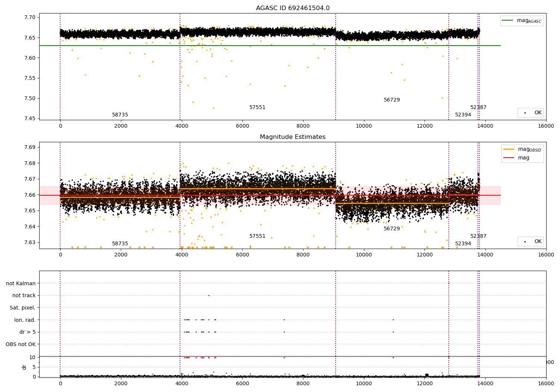This screenshot has height=392, width=560.
Task: Click obsid label 52387 in Magnitude Estimates plot
Action: point(478,236)
